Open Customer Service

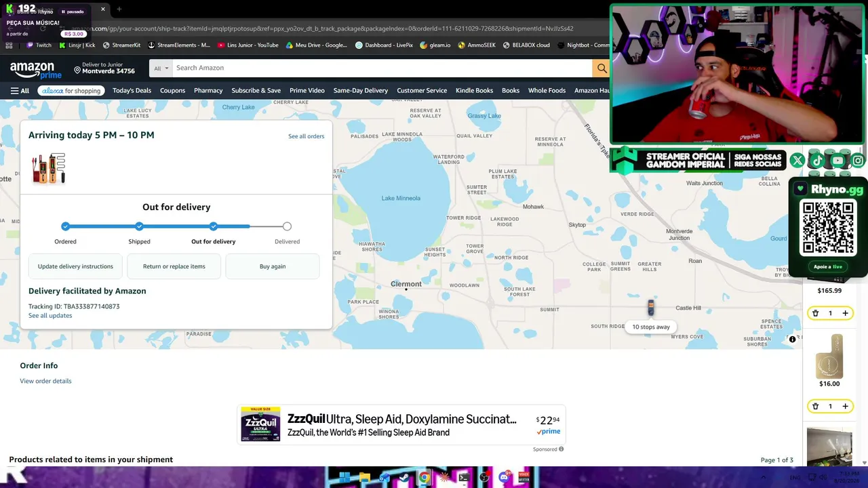click(422, 91)
